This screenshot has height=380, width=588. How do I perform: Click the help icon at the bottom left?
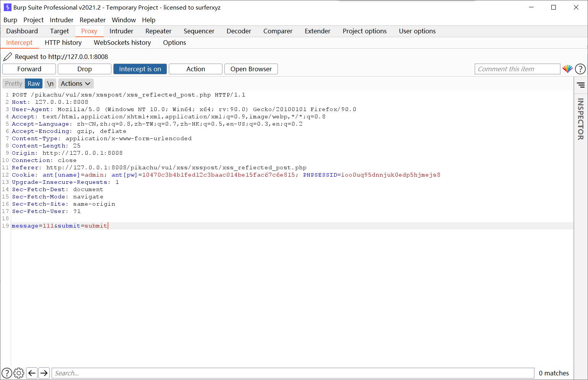pos(6,373)
